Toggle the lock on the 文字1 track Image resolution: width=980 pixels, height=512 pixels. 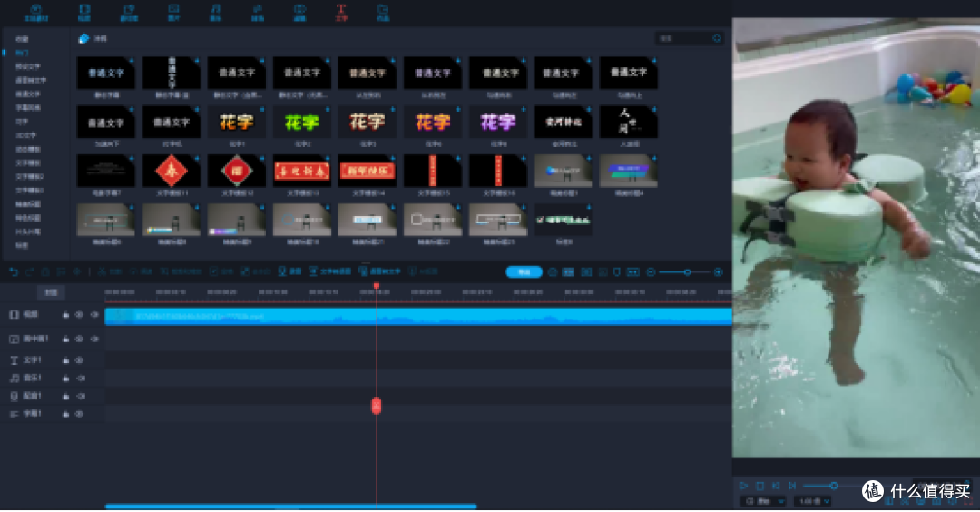[x=65, y=360]
